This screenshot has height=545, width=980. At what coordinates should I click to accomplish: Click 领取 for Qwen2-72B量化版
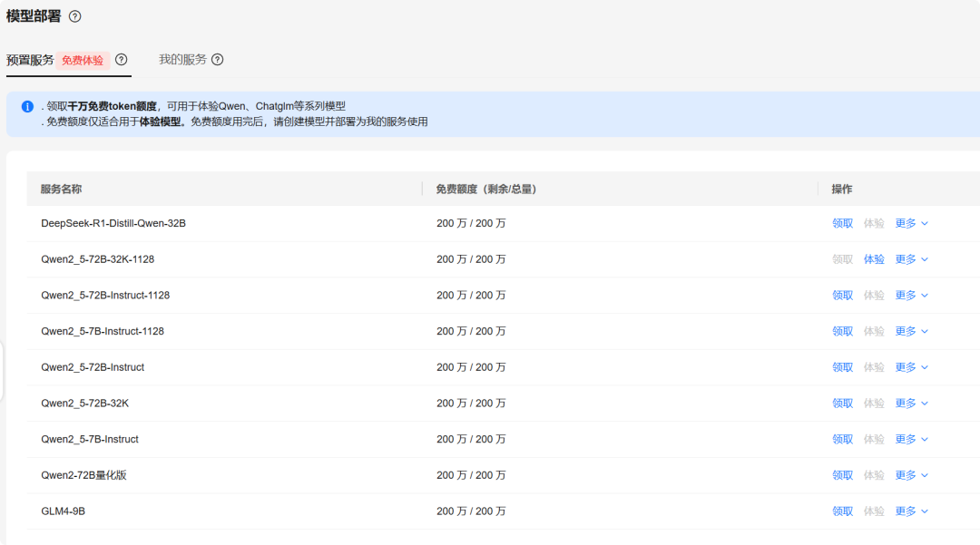tap(842, 475)
